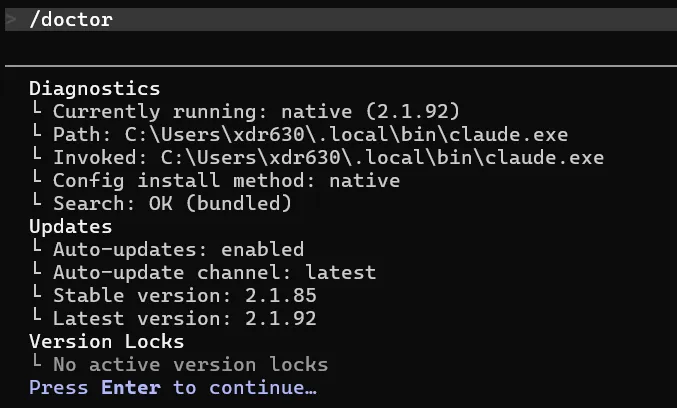Select the Diagnostics section heading
The image size is (677, 408).
pyautogui.click(x=94, y=89)
